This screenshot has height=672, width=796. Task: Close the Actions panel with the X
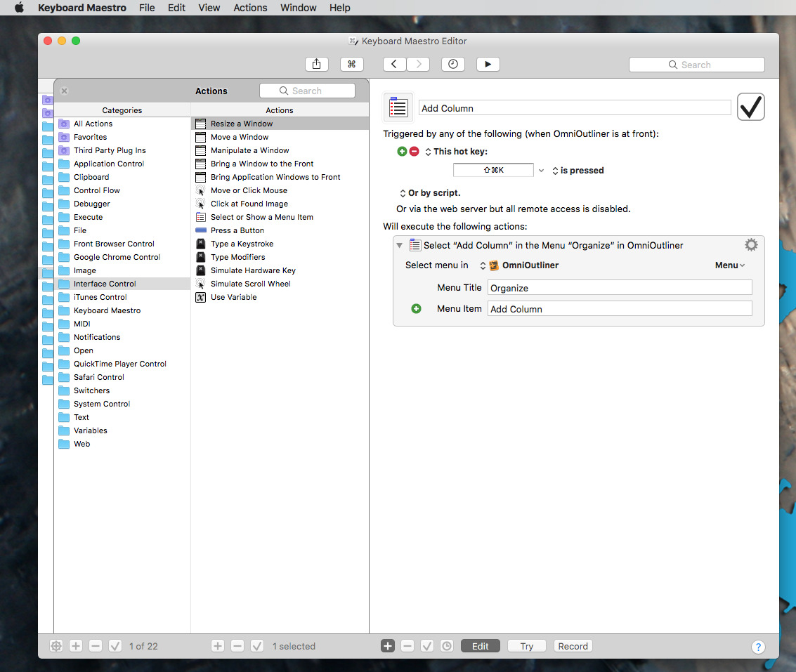(x=65, y=91)
